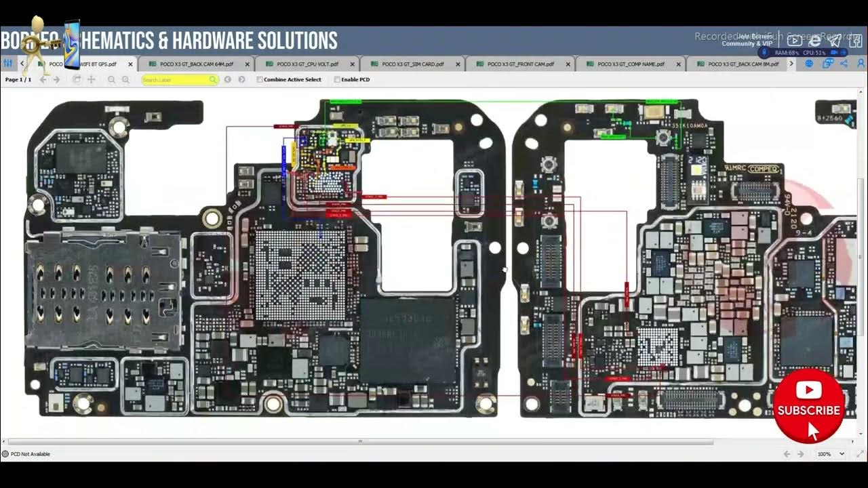Show more tabs with the right chevron
Viewport: 868px width, 488px height.
[791, 64]
